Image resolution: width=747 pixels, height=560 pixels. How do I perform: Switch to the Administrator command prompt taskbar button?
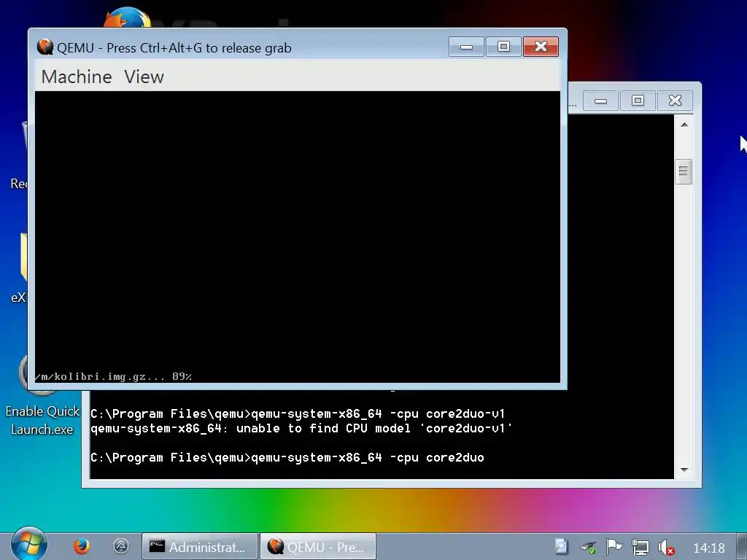click(x=200, y=547)
